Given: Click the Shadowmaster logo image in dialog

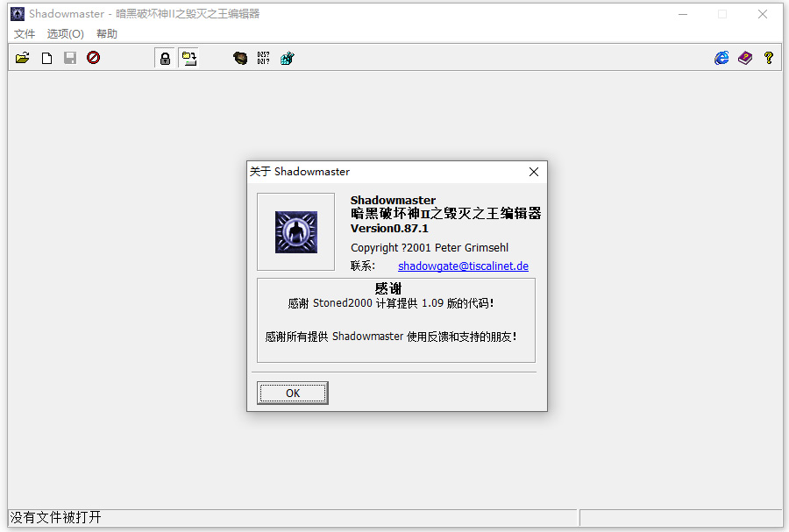Looking at the screenshot, I should pos(296,231).
